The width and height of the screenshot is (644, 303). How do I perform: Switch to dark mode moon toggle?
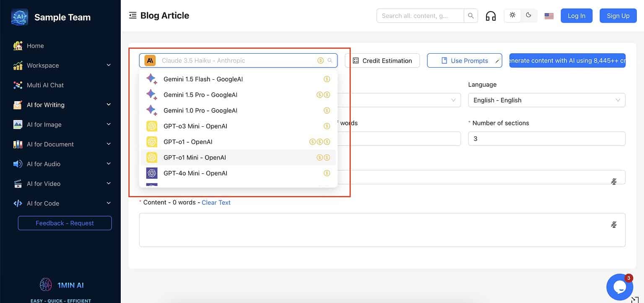point(529,15)
